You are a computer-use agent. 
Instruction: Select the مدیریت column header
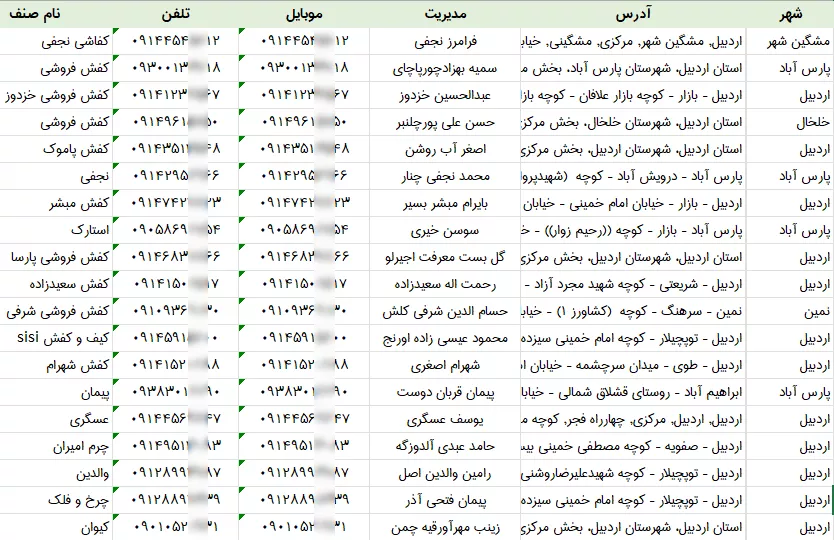(x=445, y=14)
